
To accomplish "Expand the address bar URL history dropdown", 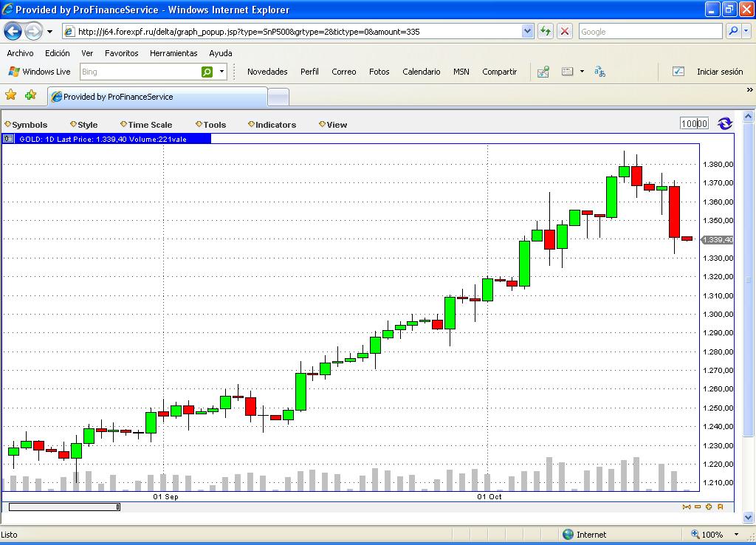I will [x=527, y=31].
